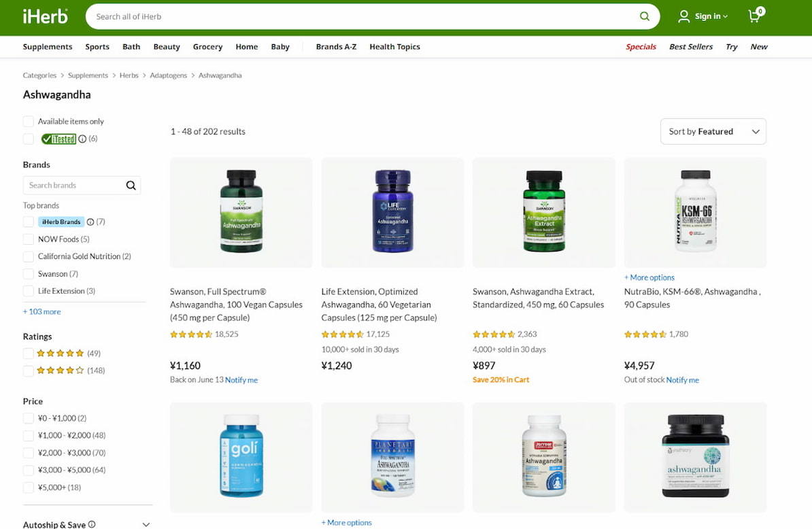Image resolution: width=812 pixels, height=529 pixels.
Task: Click the Goli Ashwagandha product thumbnail
Action: (241, 457)
